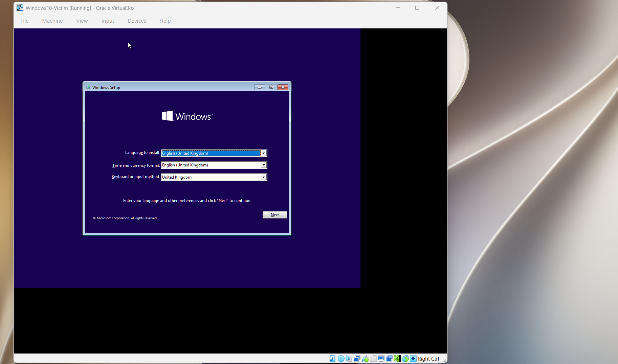
Task: Click the Right Ctrl host key indicator
Action: point(428,359)
